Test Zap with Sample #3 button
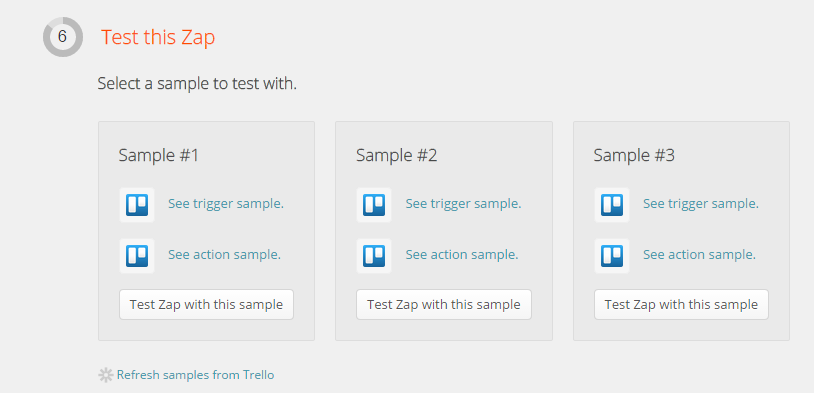Image resolution: width=814 pixels, height=393 pixels. click(x=681, y=304)
